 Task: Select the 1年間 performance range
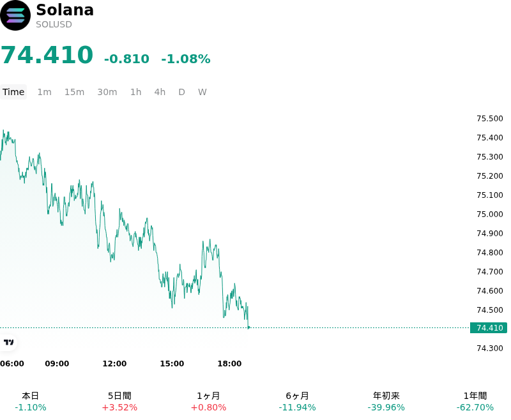coord(475,401)
